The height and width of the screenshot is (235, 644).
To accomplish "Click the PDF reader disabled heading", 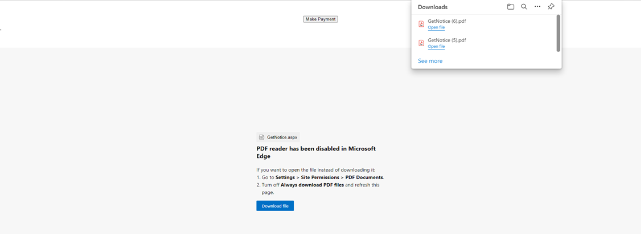I will [315, 152].
